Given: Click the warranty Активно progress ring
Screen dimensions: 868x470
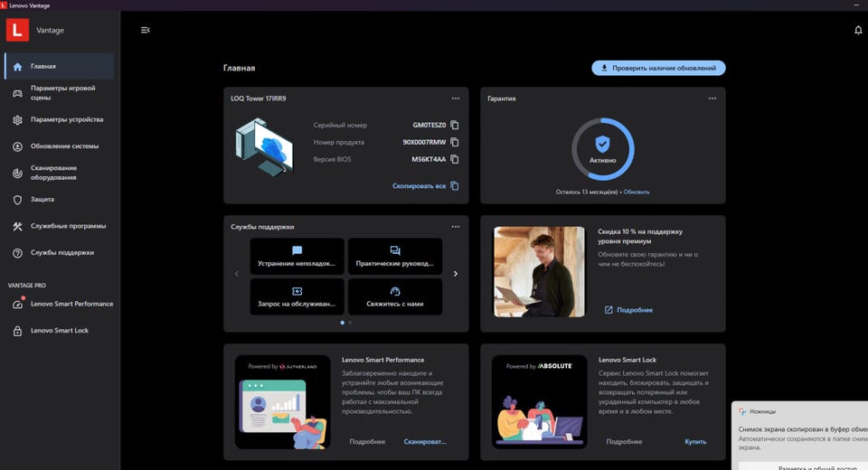Looking at the screenshot, I should click(603, 149).
